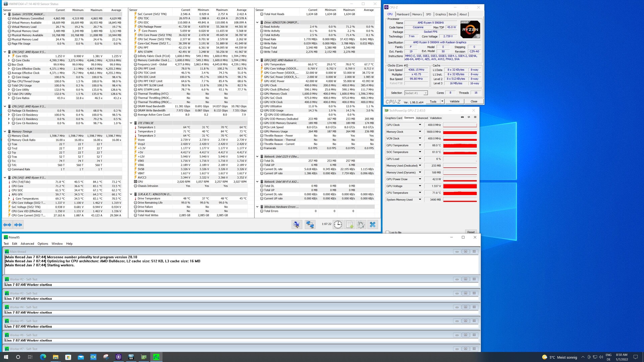Open the Prime95 Advanced menu
644x362 pixels.
pyautogui.click(x=27, y=244)
